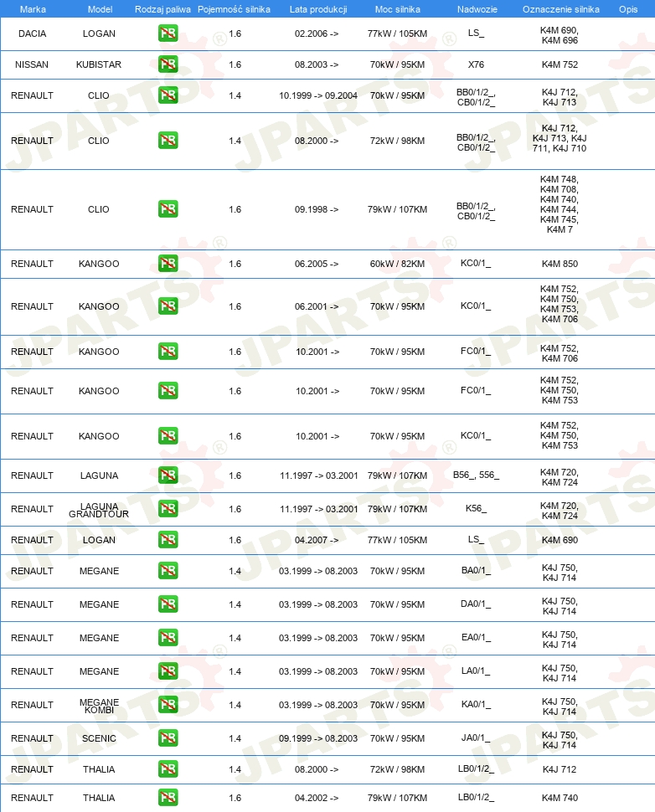The height and width of the screenshot is (812, 655).
Task: Click the fuel icon in the LAGUNA B56_, 556_ row
Action: pyautogui.click(x=168, y=475)
